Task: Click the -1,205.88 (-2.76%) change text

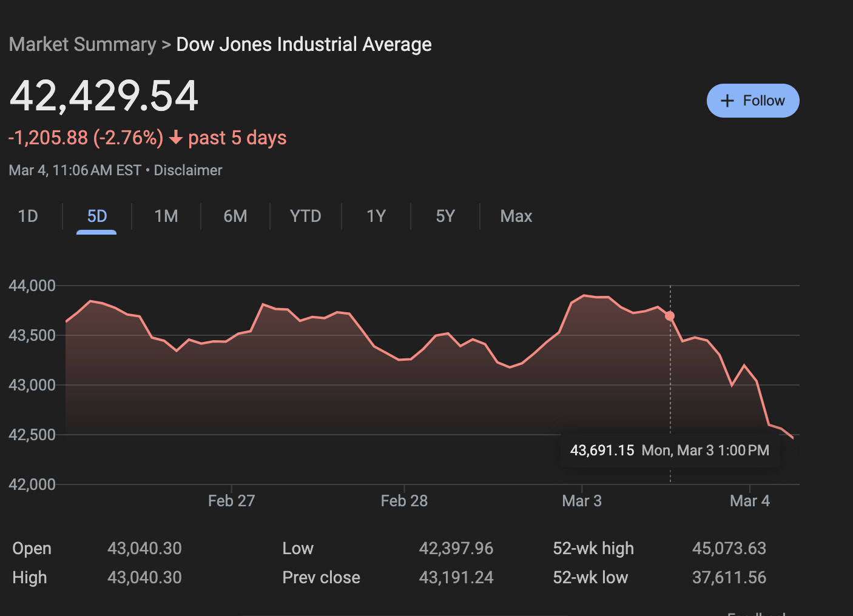Action: coord(86,138)
